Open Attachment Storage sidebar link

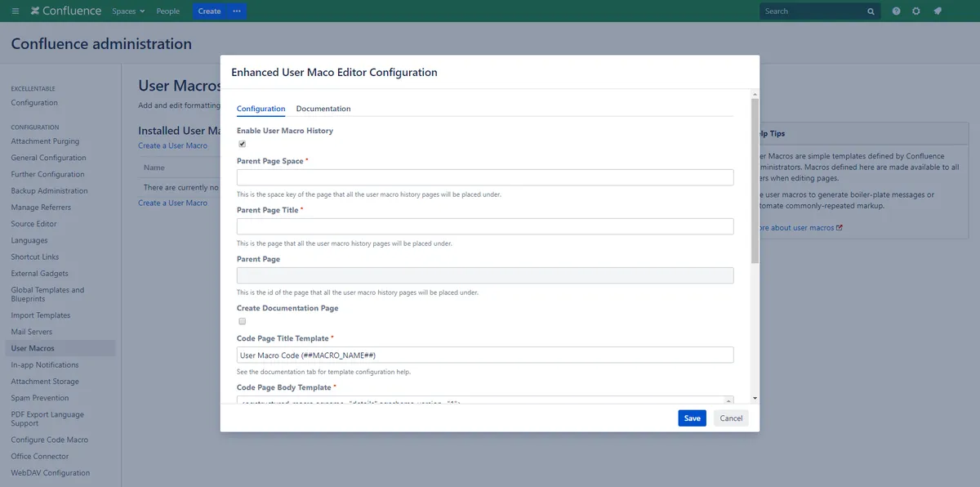click(x=45, y=382)
